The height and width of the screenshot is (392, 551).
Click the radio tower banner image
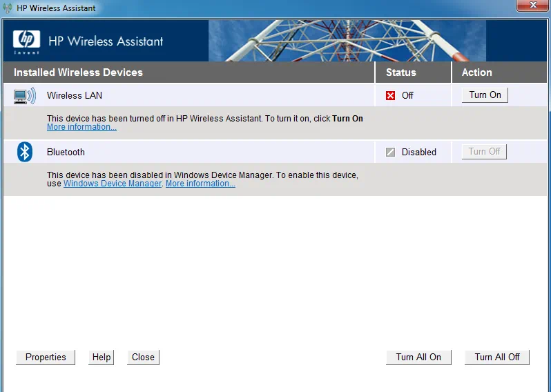pos(347,41)
